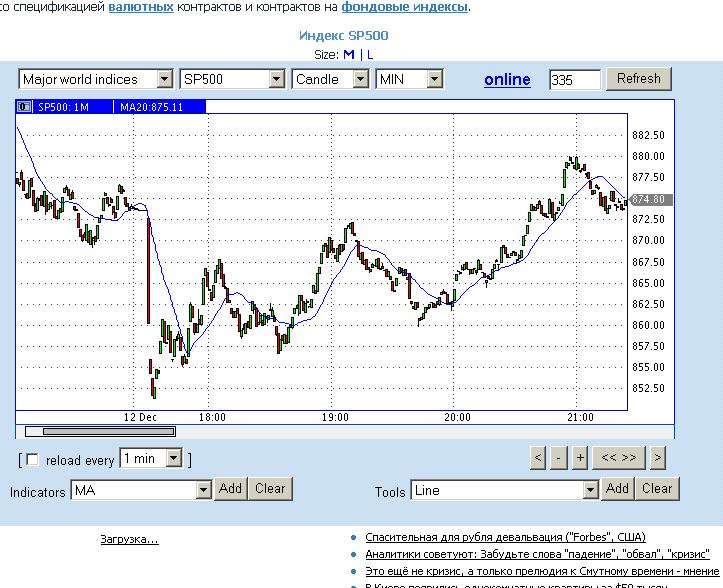723x588 pixels.
Task: Click the '<< >>' expand range button
Action: (617, 458)
